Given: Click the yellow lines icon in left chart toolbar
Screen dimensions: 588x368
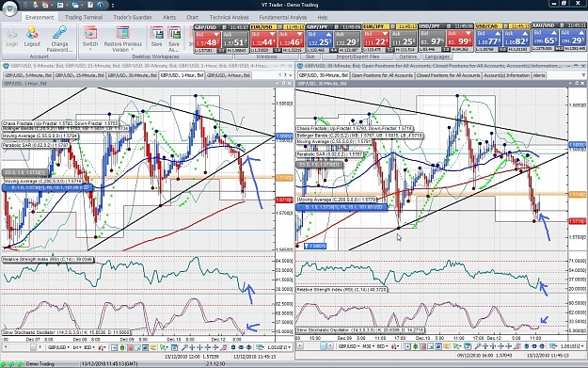Looking at the screenshot, I should pyautogui.click(x=153, y=347).
